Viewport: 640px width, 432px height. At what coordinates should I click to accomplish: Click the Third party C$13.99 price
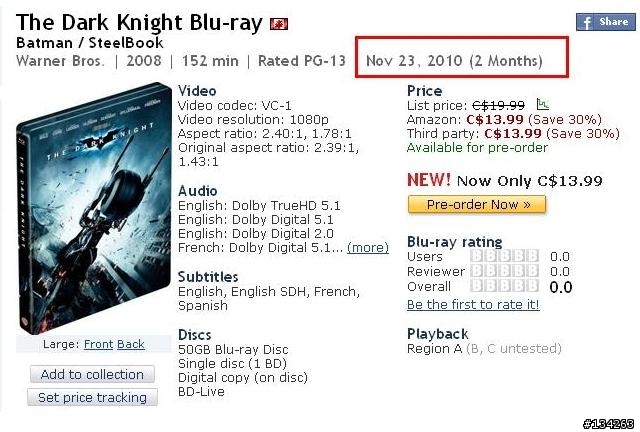[513, 134]
